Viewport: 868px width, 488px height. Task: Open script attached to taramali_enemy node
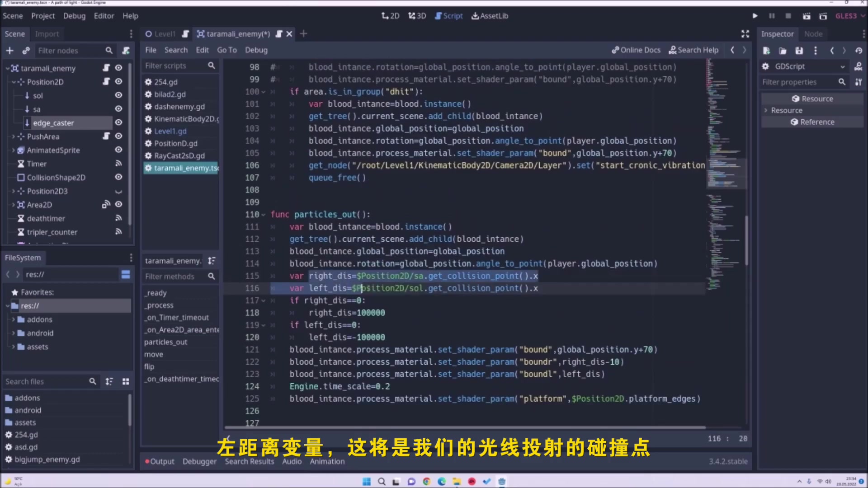pos(106,68)
